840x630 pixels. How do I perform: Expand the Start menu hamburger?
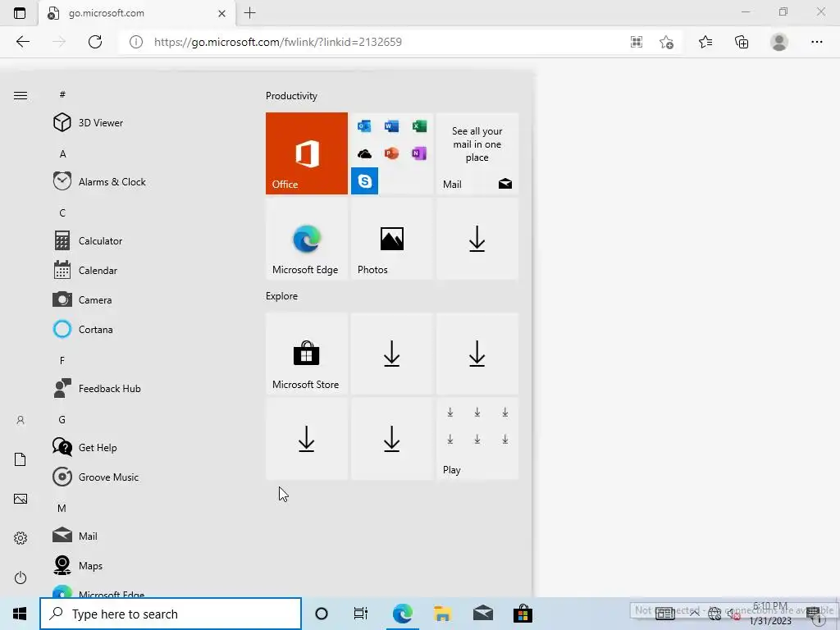click(21, 95)
